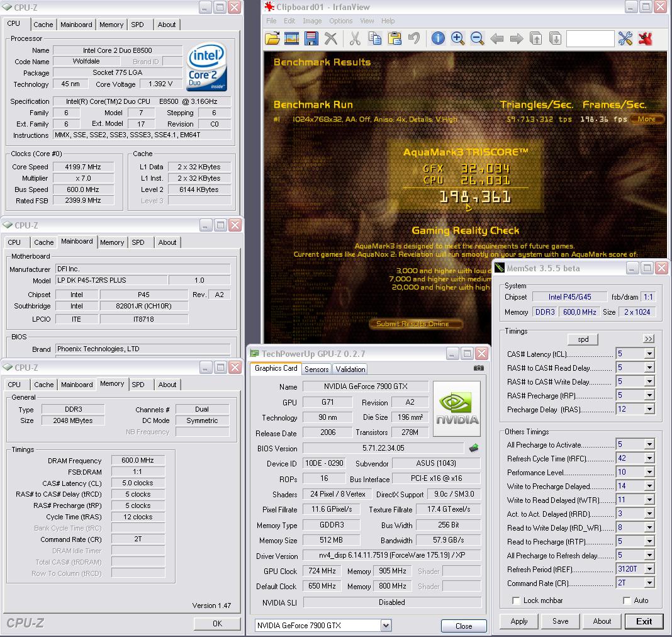The height and width of the screenshot is (637, 672).
Task: Toggle the Lock mchbar checkbox
Action: pyautogui.click(x=516, y=600)
